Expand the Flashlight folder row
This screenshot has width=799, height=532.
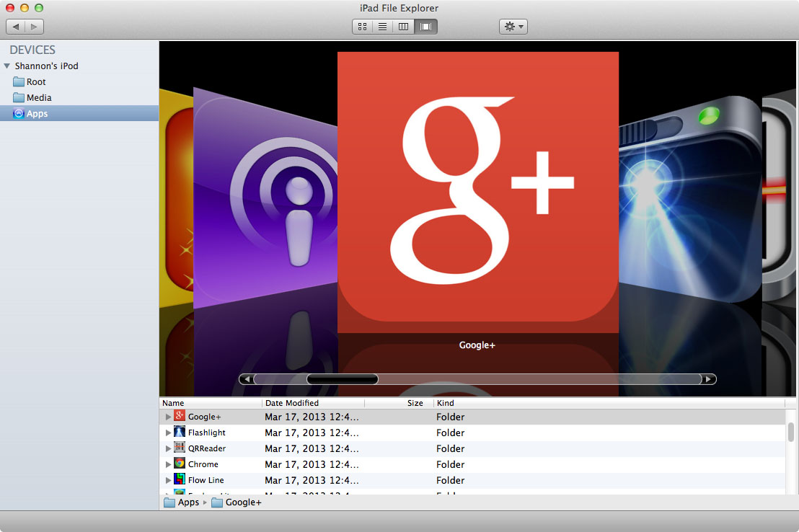click(168, 433)
